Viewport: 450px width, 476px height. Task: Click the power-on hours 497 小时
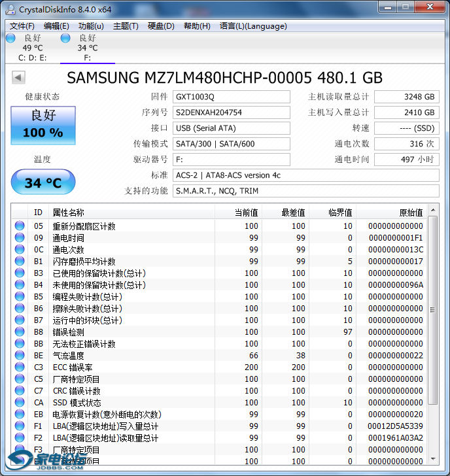point(407,160)
